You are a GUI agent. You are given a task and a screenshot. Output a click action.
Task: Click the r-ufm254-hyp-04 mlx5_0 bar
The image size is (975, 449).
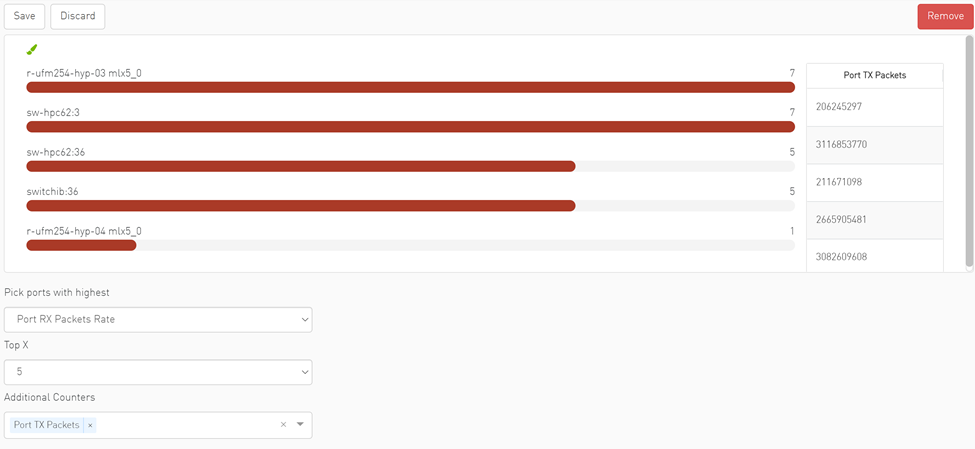(x=81, y=245)
